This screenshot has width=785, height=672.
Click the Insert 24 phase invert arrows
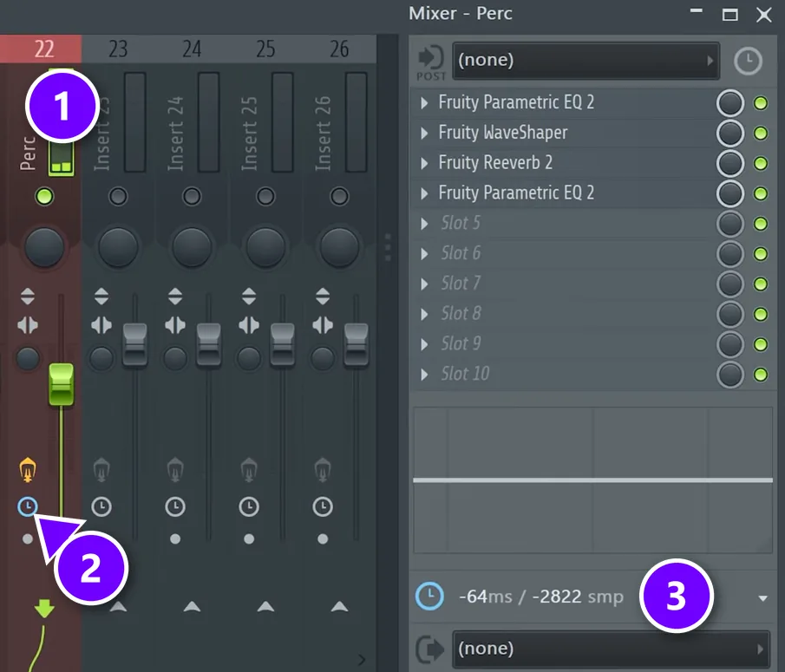pyautogui.click(x=175, y=297)
